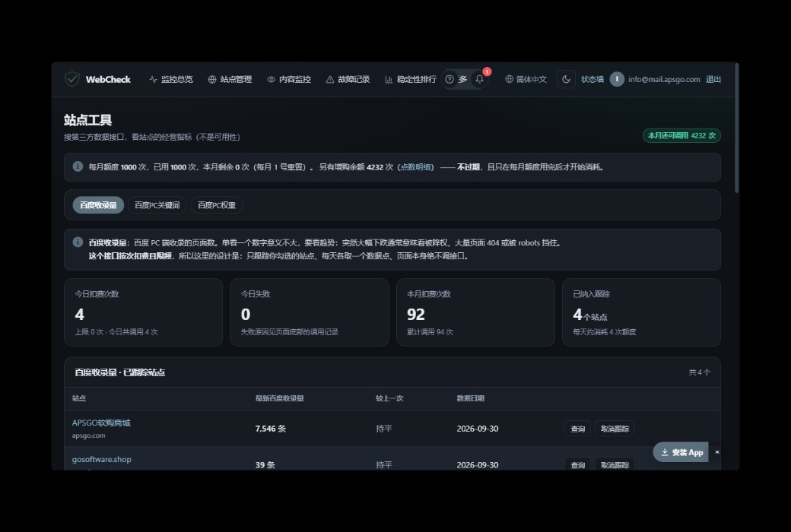Click the 7,546 条 value

pyautogui.click(x=271, y=429)
